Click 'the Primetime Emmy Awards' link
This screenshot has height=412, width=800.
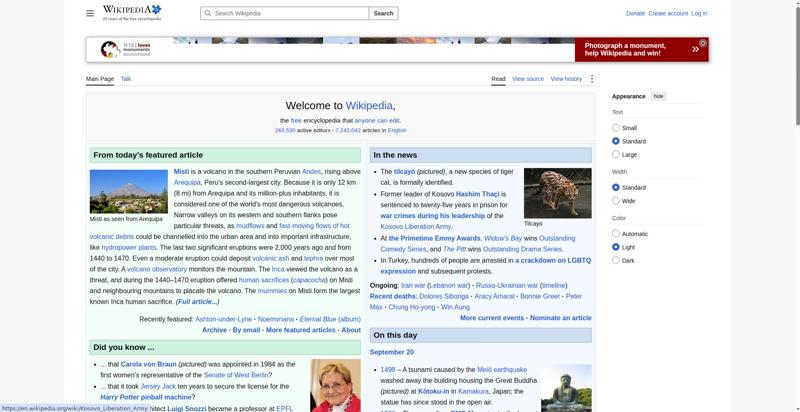point(435,239)
